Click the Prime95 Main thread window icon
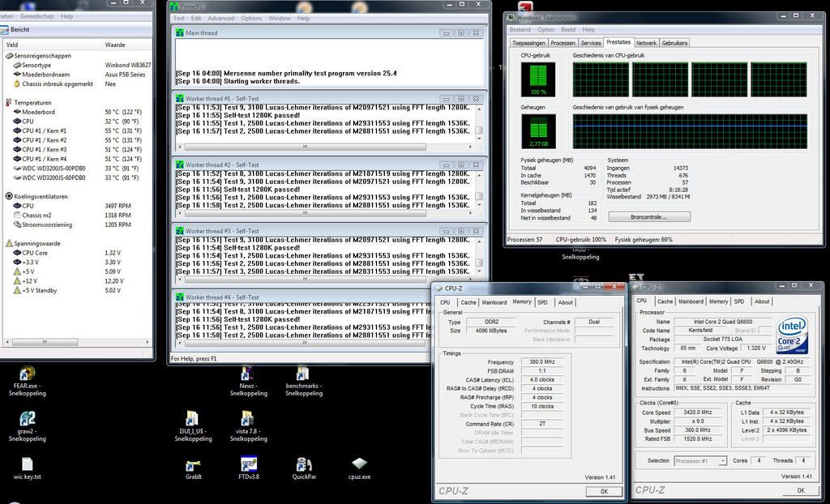The height and width of the screenshot is (504, 830). coord(180,33)
